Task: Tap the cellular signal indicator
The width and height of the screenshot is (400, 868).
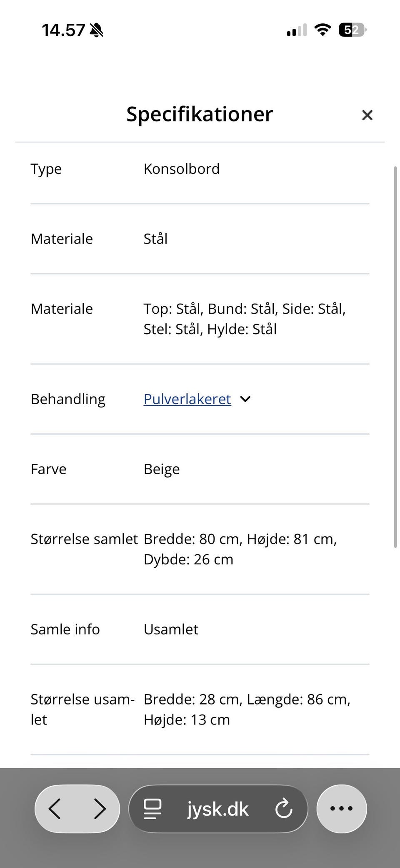Action: (295, 30)
